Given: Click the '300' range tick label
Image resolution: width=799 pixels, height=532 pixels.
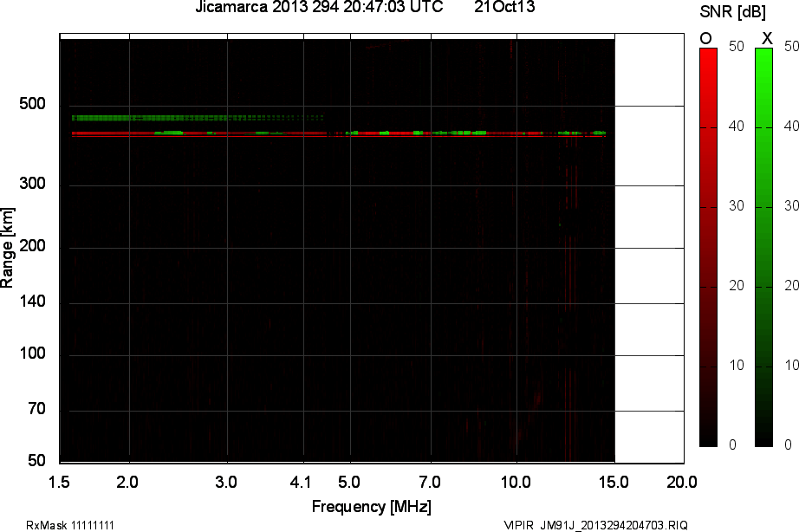Looking at the screenshot, I should [33, 184].
